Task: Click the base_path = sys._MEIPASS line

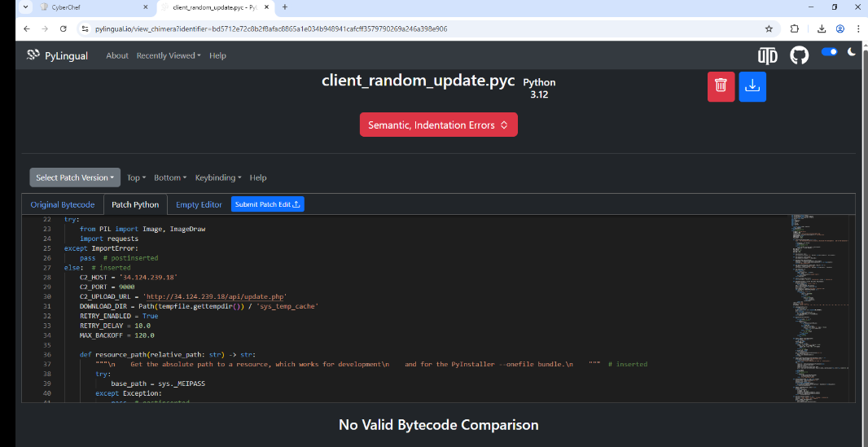Action: (x=158, y=383)
